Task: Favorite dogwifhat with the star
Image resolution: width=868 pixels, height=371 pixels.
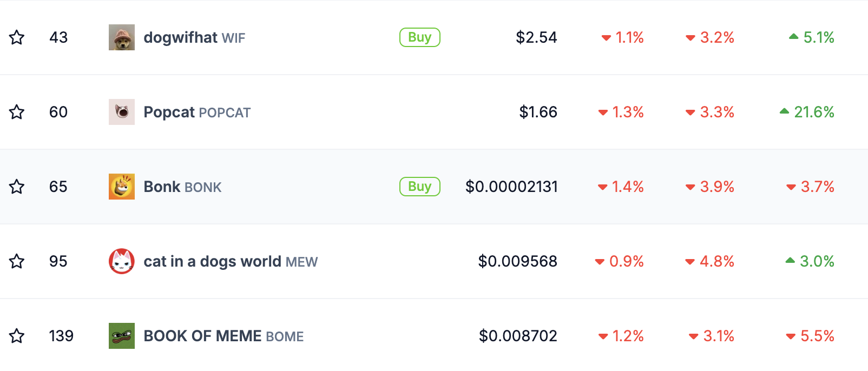Action: point(17,37)
